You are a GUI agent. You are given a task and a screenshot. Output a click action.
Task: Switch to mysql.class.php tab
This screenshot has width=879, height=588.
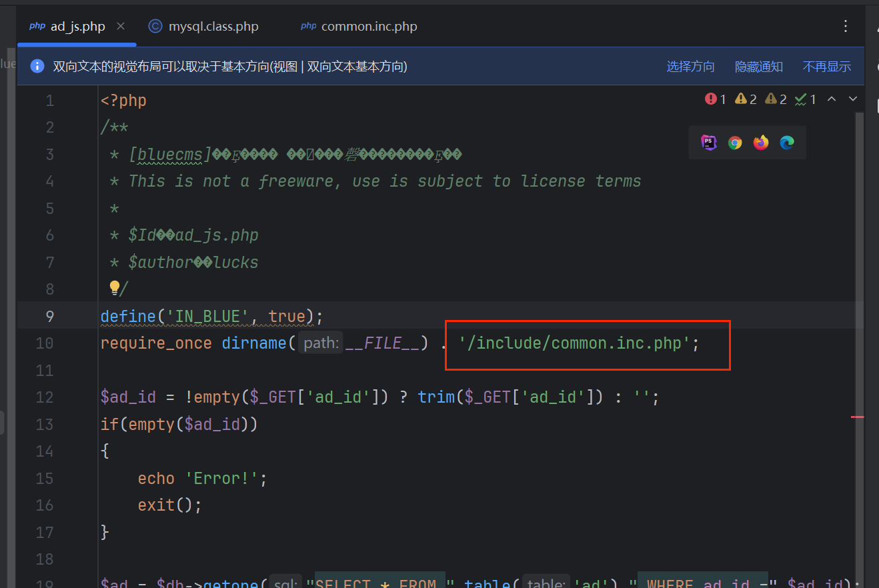point(203,27)
